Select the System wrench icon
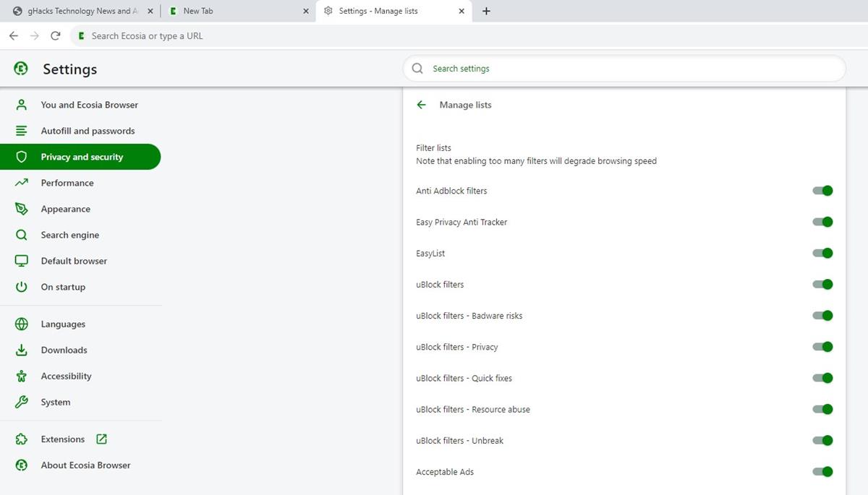Image resolution: width=868 pixels, height=495 pixels. point(22,402)
